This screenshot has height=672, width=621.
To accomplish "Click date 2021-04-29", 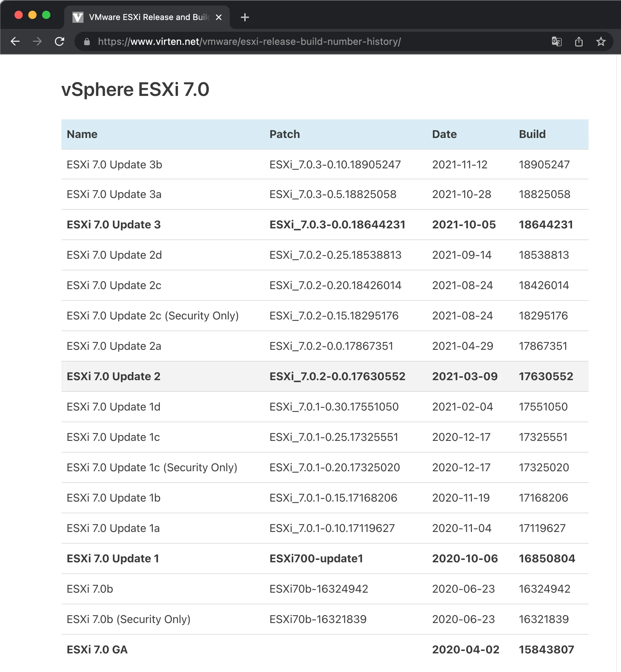I will click(463, 346).
